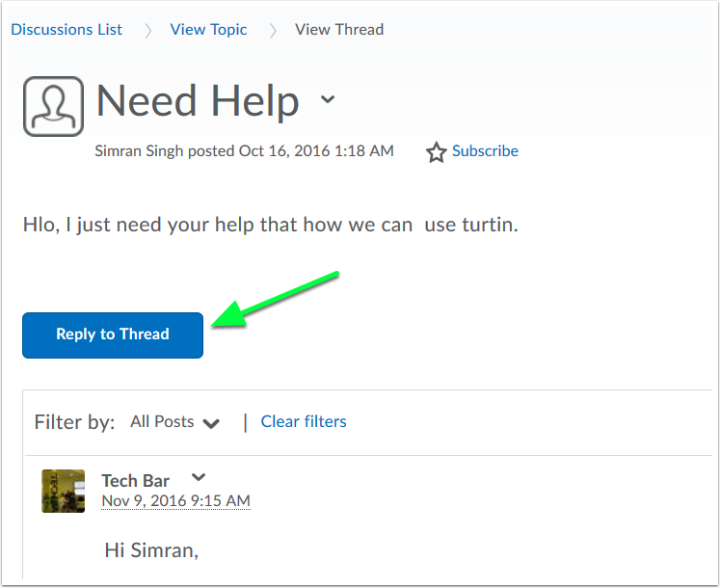The width and height of the screenshot is (720, 588).
Task: Click the 'Hi Simran,' reply text
Action: pyautogui.click(x=151, y=549)
